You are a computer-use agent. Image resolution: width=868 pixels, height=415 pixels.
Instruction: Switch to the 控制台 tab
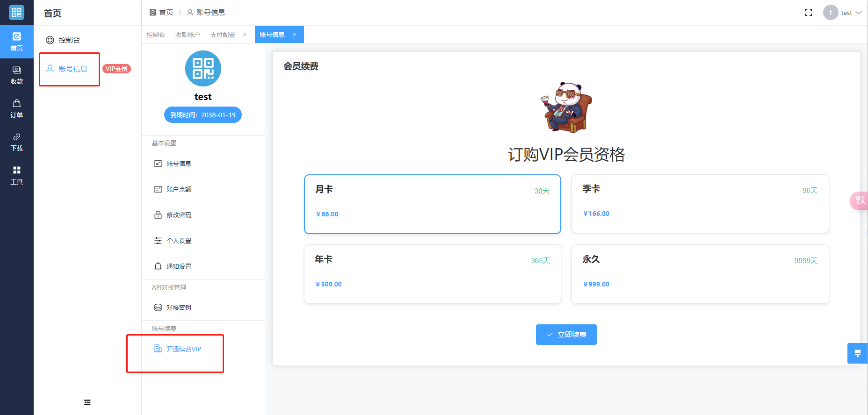156,35
